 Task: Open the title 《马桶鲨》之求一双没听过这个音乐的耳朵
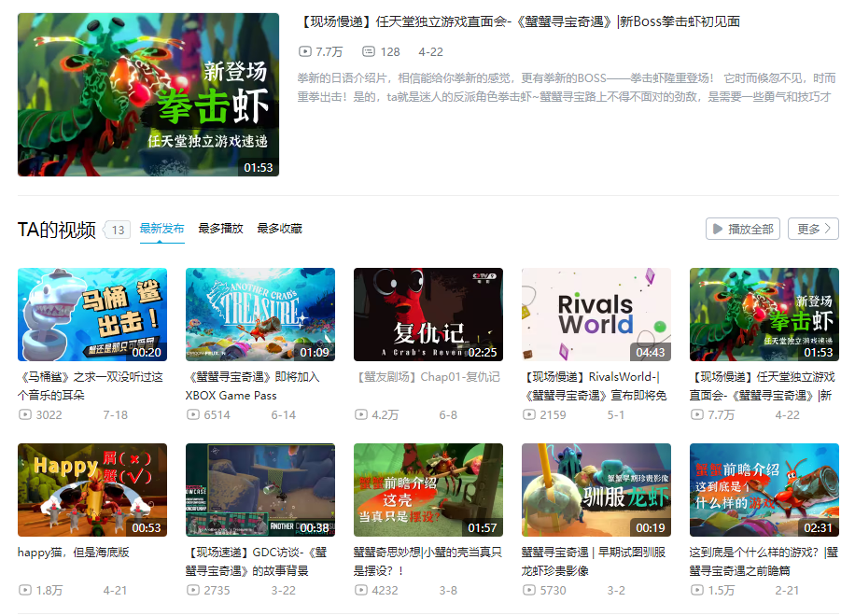(91, 386)
